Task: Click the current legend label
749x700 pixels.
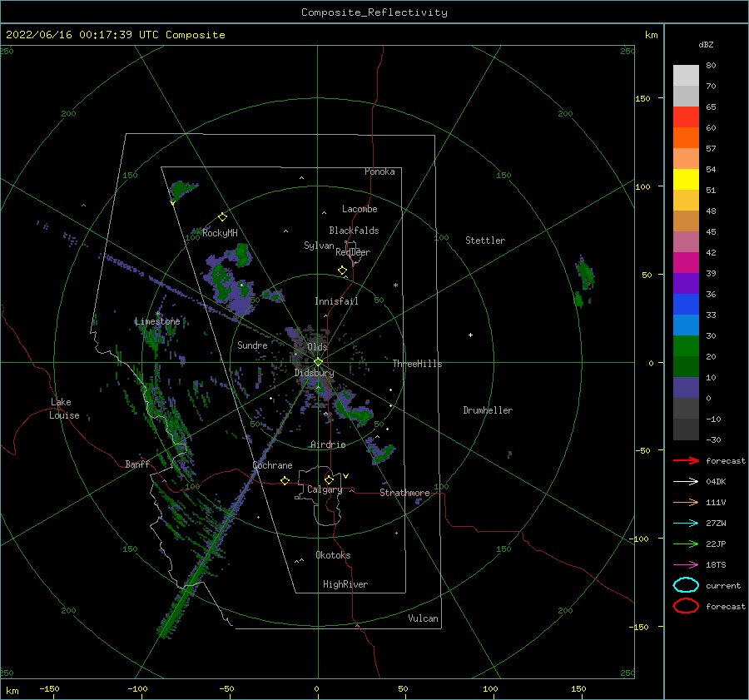Action: tap(723, 585)
